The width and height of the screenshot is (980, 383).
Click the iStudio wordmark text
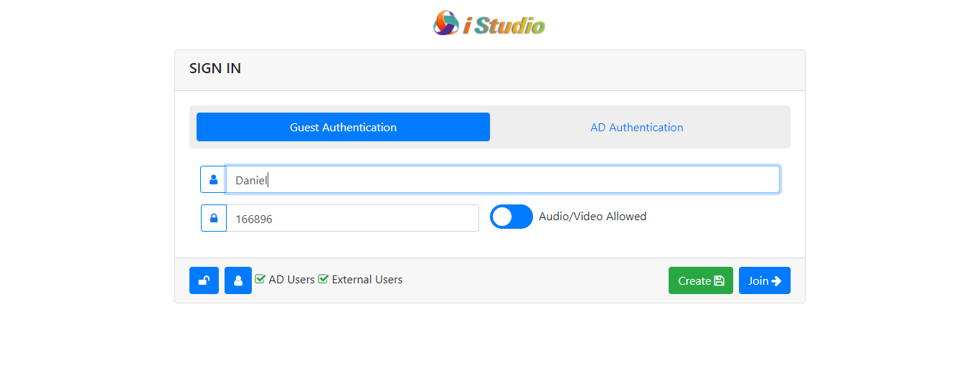point(504,26)
